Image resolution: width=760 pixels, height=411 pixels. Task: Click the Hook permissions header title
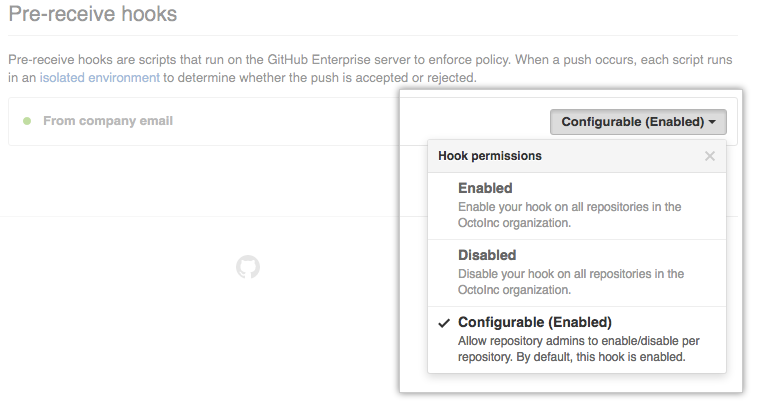coord(490,156)
